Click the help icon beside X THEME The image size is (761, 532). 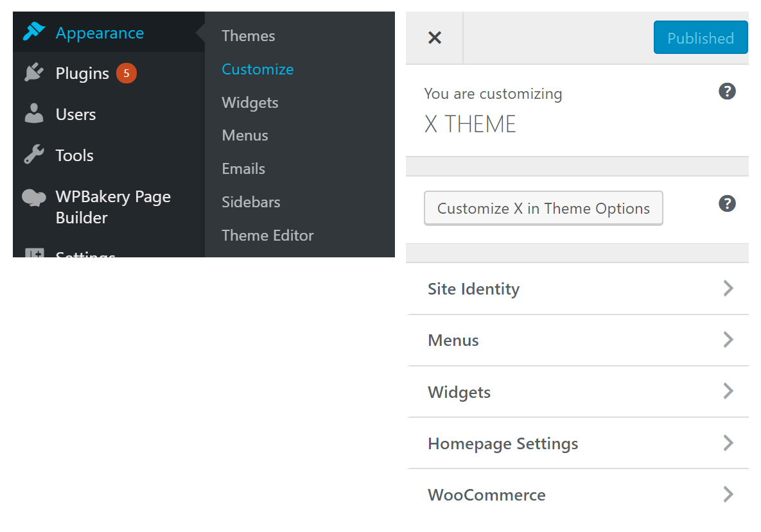(726, 91)
